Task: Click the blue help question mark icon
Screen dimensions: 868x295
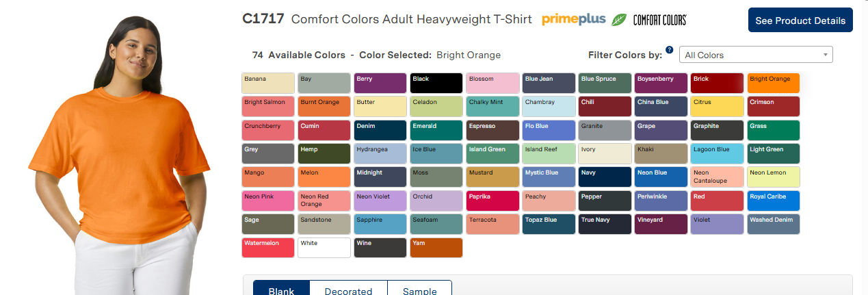Action: (x=669, y=50)
